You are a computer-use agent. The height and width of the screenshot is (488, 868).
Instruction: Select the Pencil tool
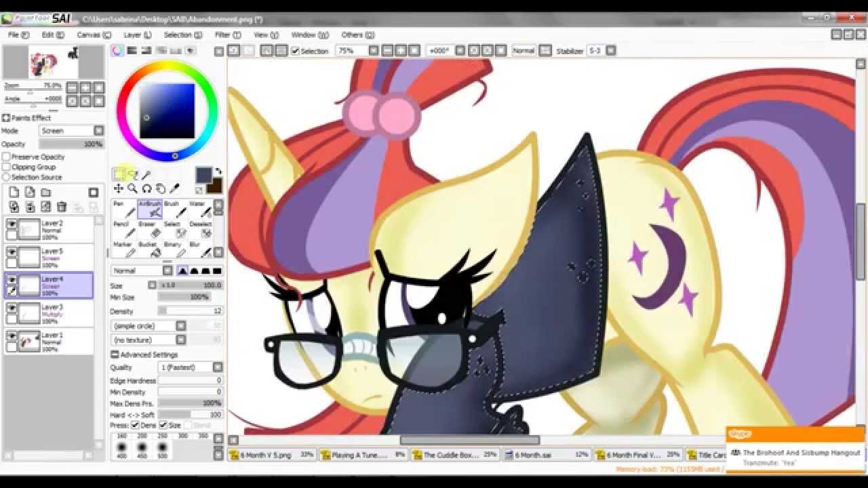pos(124,229)
